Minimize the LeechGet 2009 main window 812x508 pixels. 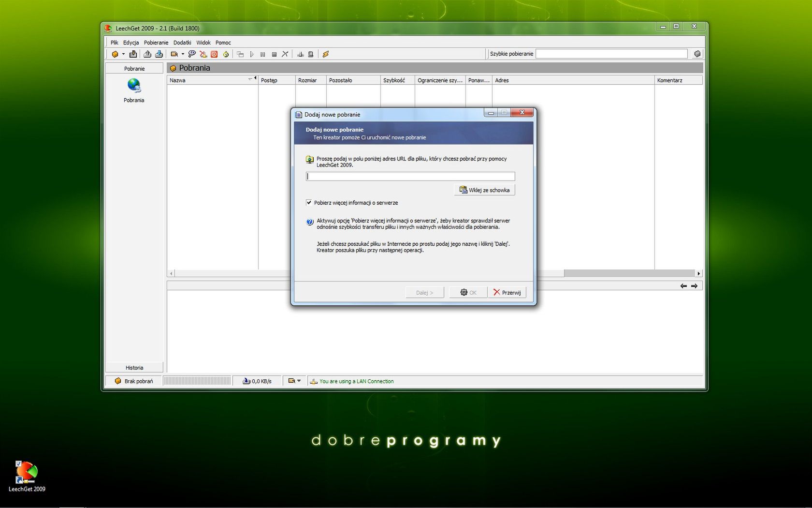point(663,27)
